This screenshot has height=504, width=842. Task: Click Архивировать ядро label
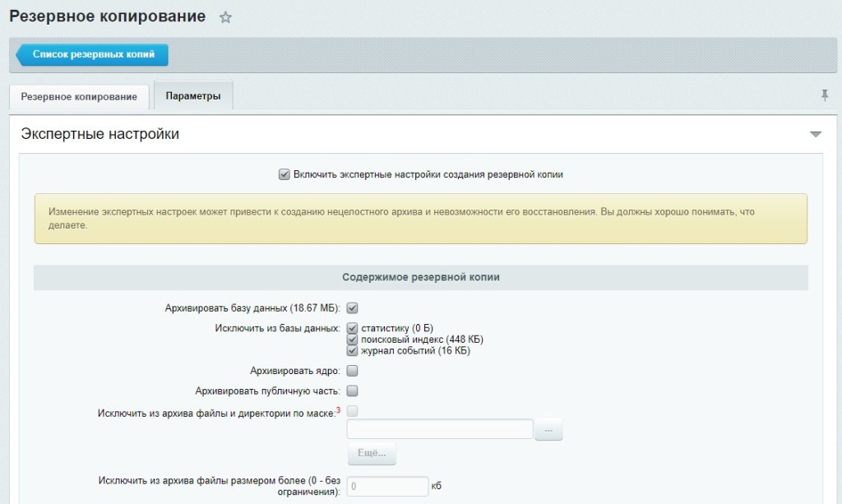[x=295, y=371]
